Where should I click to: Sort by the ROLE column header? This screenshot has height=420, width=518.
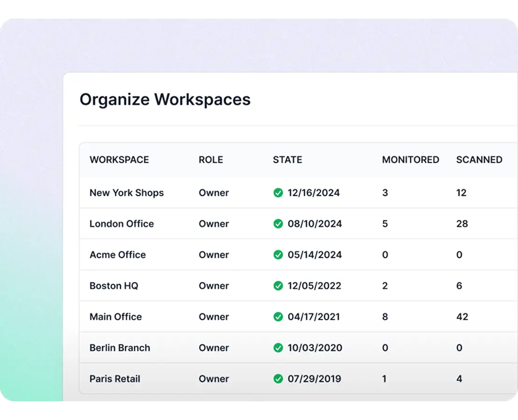pyautogui.click(x=211, y=160)
